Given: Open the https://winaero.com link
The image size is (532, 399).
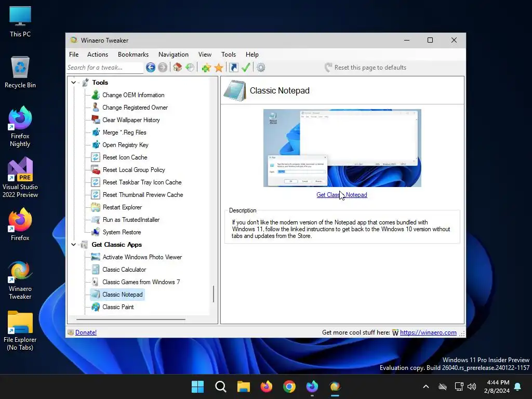Looking at the screenshot, I should point(428,332).
